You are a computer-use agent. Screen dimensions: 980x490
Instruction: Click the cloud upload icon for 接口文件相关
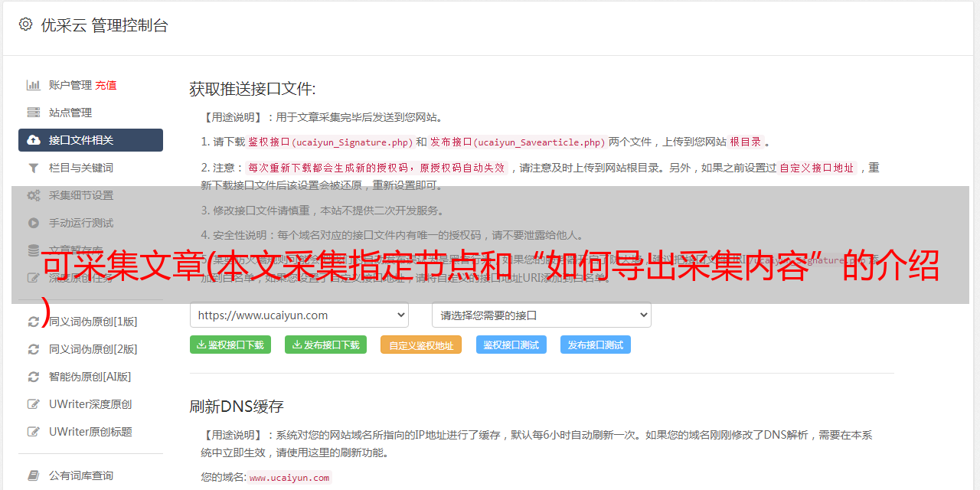(x=34, y=140)
